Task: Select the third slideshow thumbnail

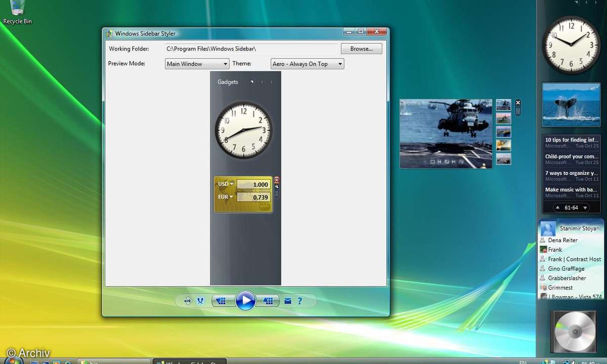Action: point(503,132)
